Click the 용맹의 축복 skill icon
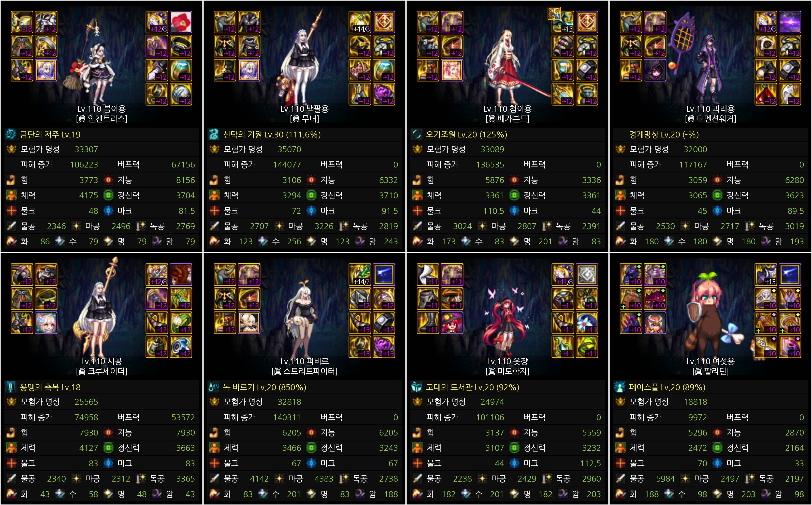 (11, 387)
